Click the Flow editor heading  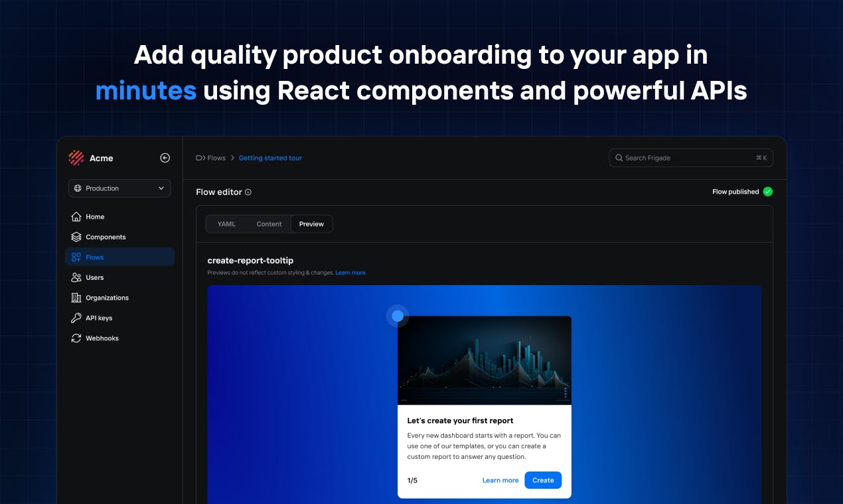point(218,192)
